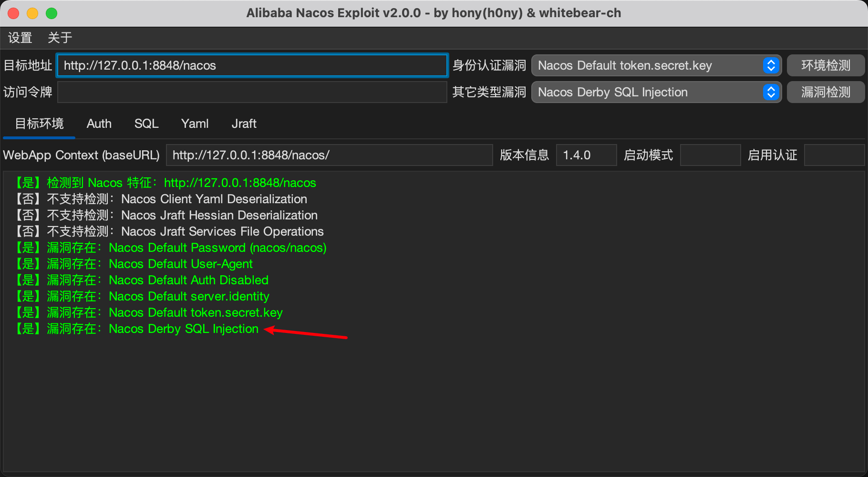Open the 其它类型漏洞 dropdown list
The image size is (868, 477).
coord(656,92)
